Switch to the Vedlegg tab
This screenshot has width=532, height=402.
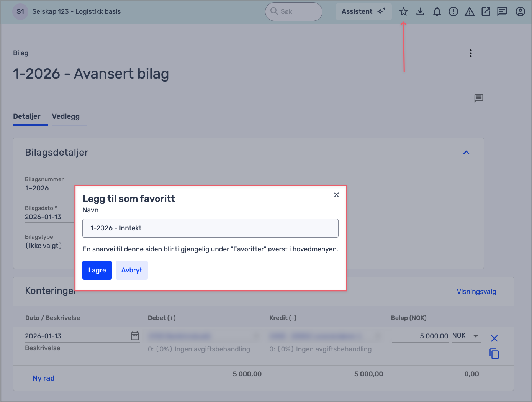66,116
